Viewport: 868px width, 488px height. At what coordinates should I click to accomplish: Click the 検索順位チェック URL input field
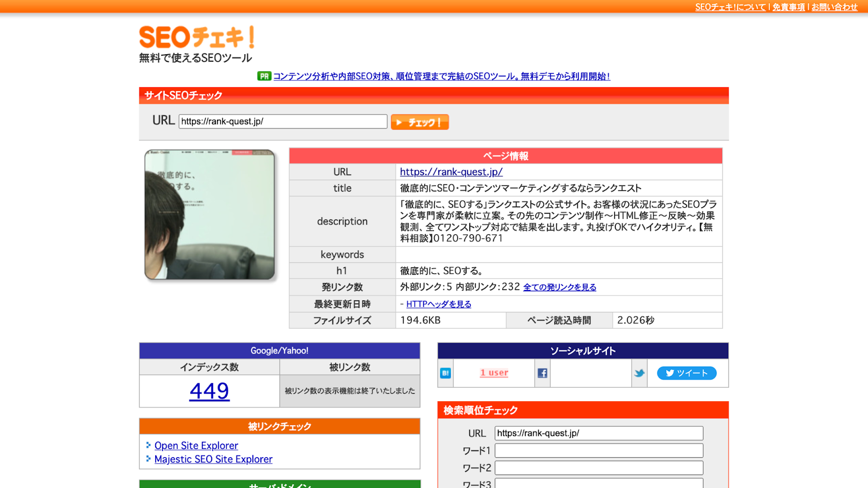click(x=599, y=433)
